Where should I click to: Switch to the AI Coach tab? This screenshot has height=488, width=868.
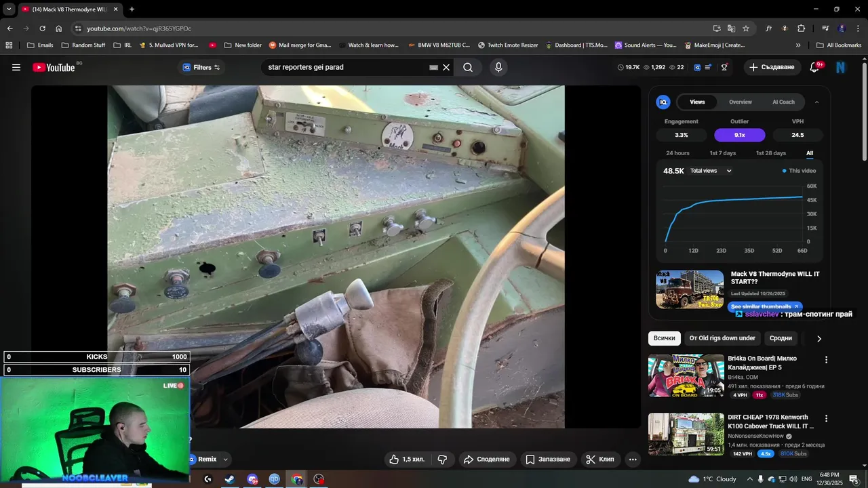783,102
